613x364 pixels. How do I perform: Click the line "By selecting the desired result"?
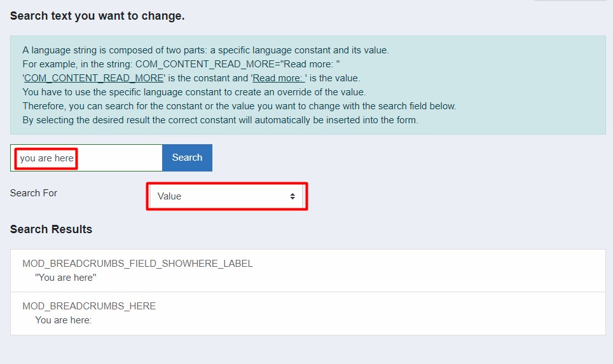pyautogui.click(x=221, y=120)
